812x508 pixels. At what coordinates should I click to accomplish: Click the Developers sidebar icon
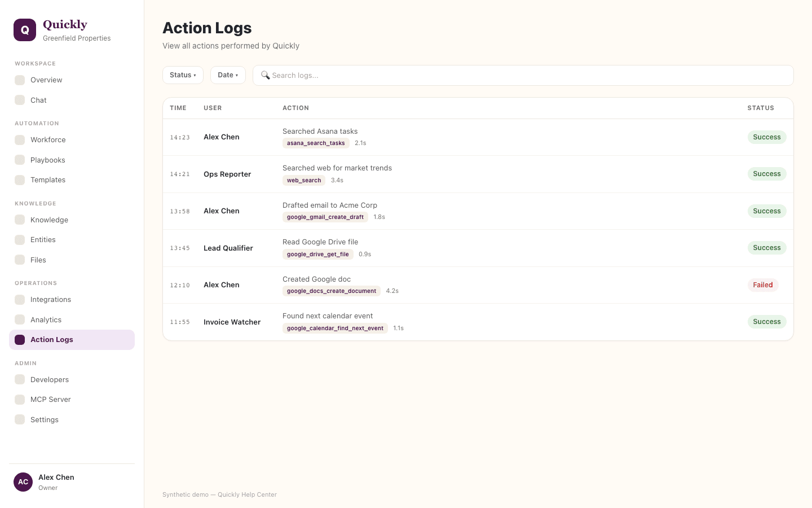point(20,379)
